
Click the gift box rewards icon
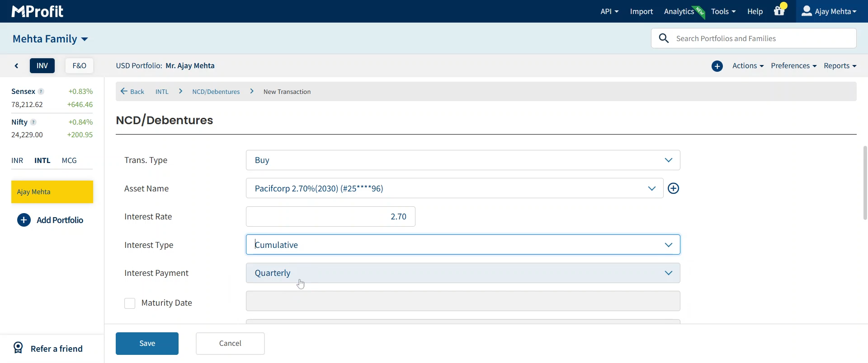[779, 11]
